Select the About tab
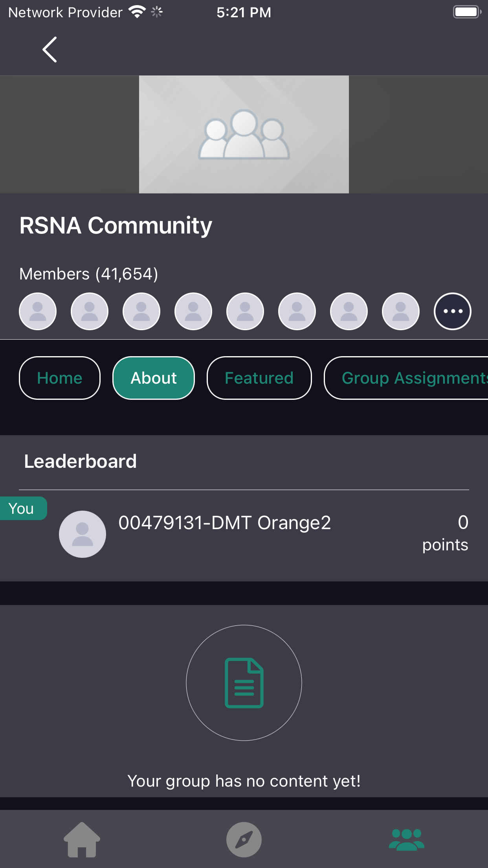 (154, 378)
